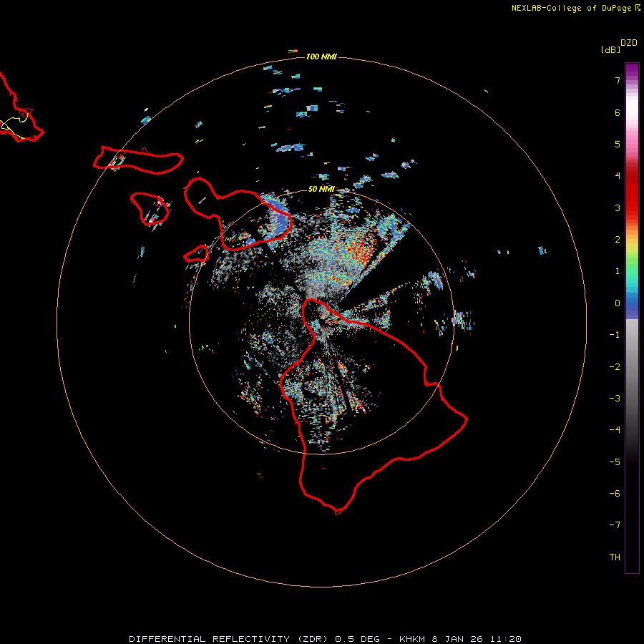Click the 100 NMI range ring label
Viewport: 644px width, 644px height.
(x=321, y=57)
